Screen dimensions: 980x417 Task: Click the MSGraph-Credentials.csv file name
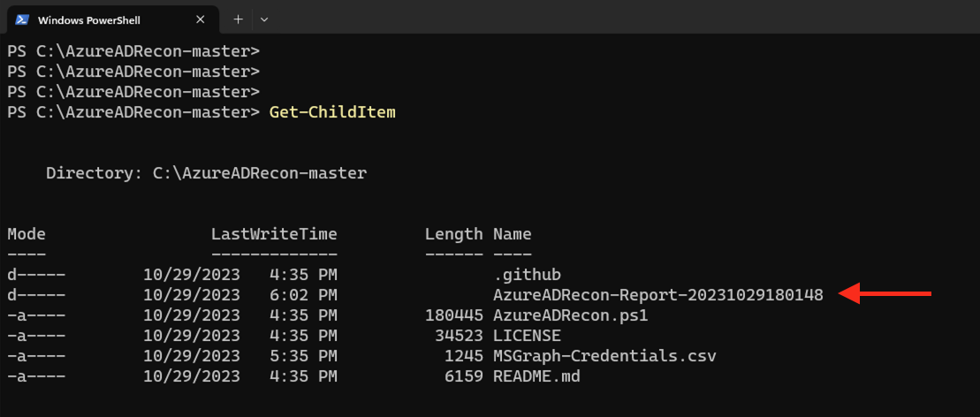(604, 356)
